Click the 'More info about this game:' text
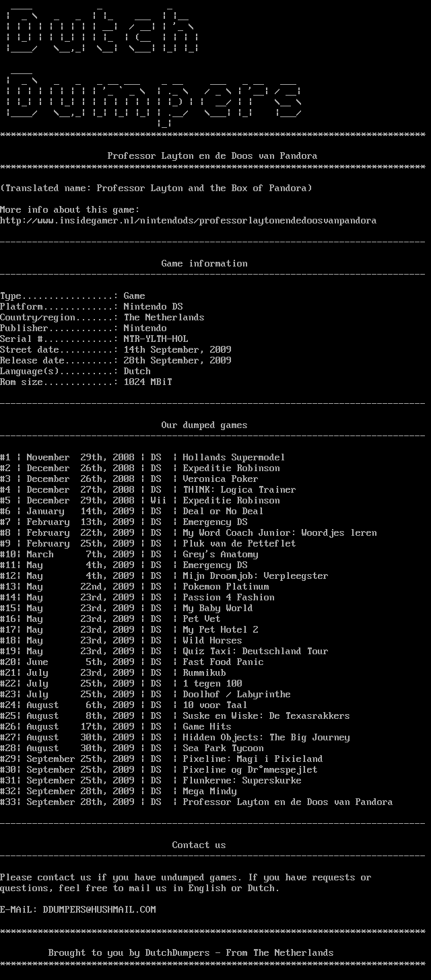 [x=70, y=210]
